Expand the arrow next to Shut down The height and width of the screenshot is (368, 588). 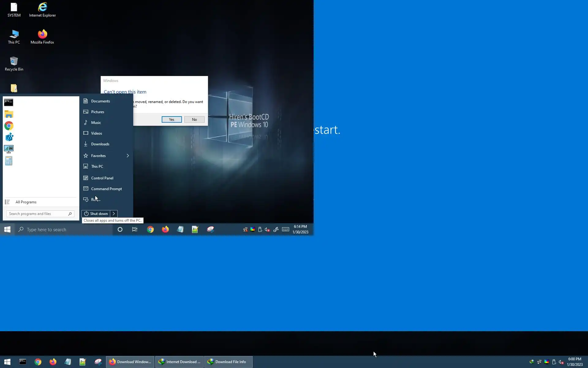click(114, 214)
